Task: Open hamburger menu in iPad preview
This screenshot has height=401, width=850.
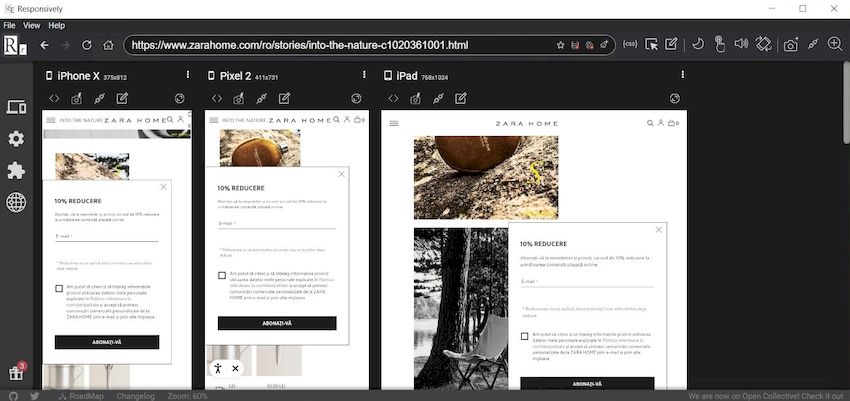Action: 394,124
